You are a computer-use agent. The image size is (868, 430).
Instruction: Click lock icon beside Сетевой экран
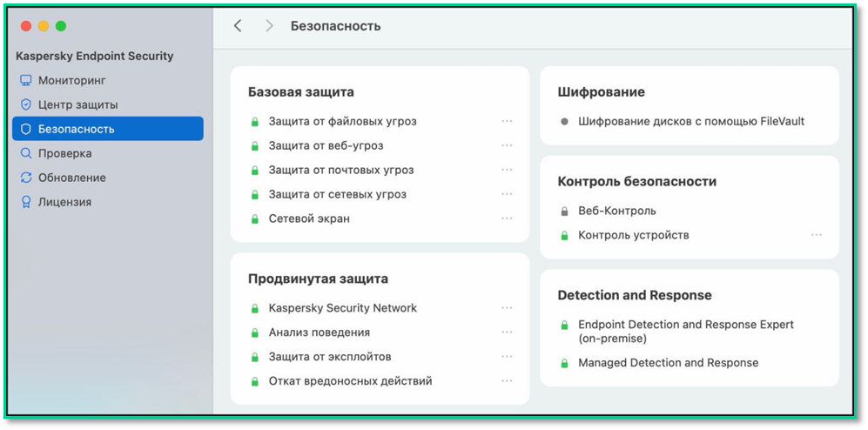[254, 219]
